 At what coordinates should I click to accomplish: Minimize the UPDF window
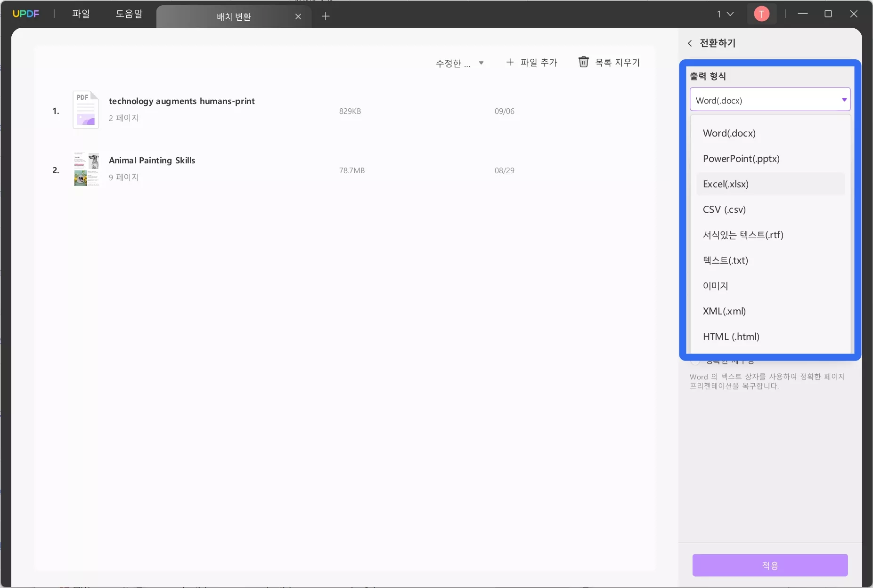tap(803, 14)
